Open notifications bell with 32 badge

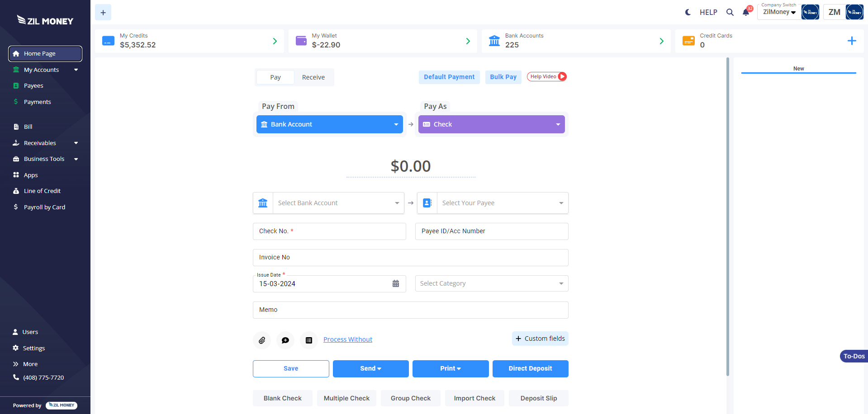click(x=746, y=12)
